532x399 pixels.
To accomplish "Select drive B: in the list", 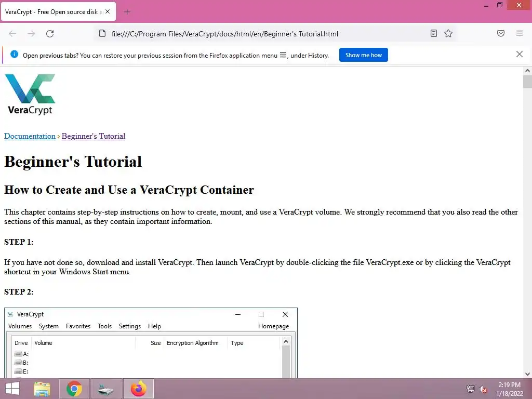I will pos(21,362).
